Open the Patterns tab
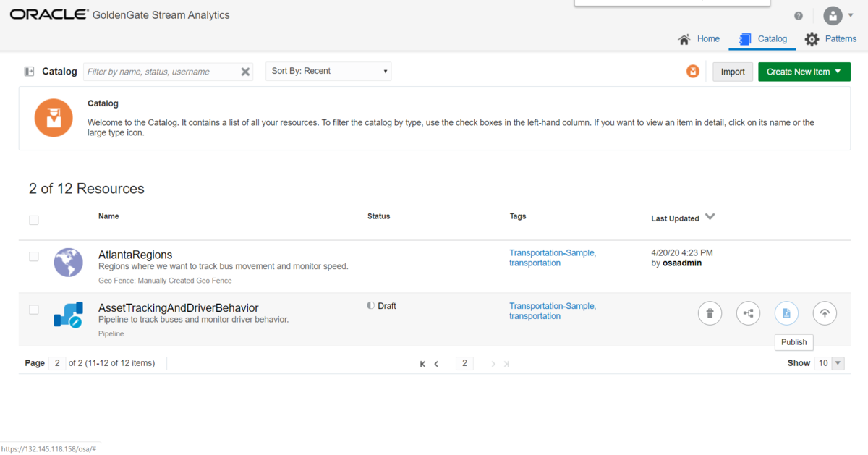This screenshot has height=455, width=868. click(x=830, y=39)
